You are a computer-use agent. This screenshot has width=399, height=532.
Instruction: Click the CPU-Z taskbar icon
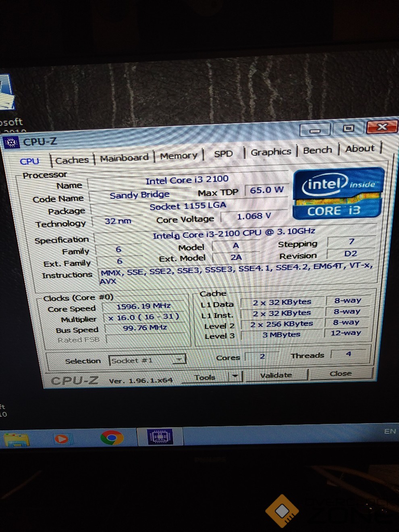[160, 436]
